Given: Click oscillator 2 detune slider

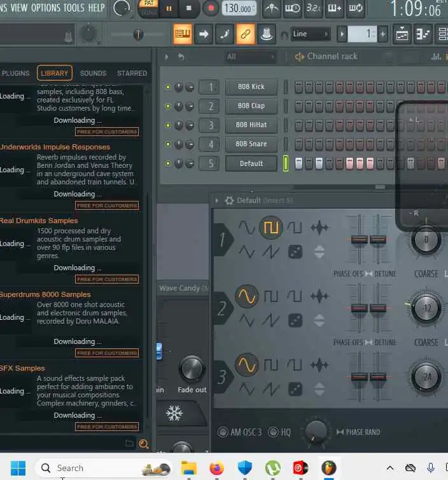Looking at the screenshot, I should point(378,308).
